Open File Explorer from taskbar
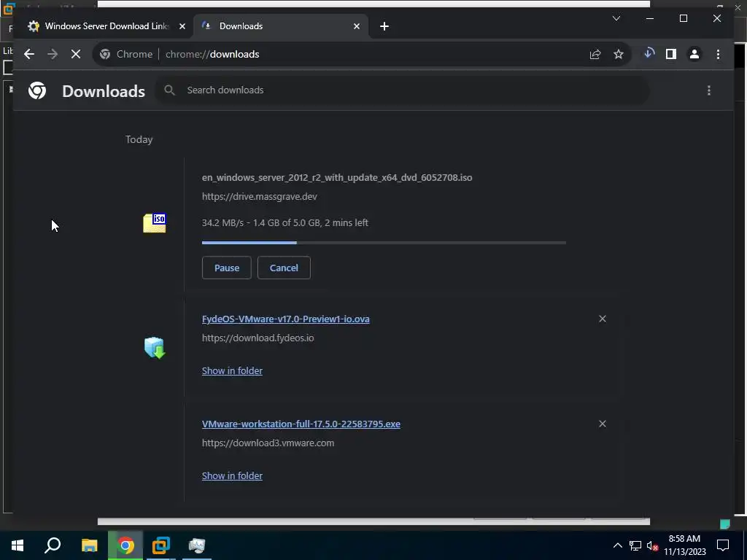 coord(89,545)
